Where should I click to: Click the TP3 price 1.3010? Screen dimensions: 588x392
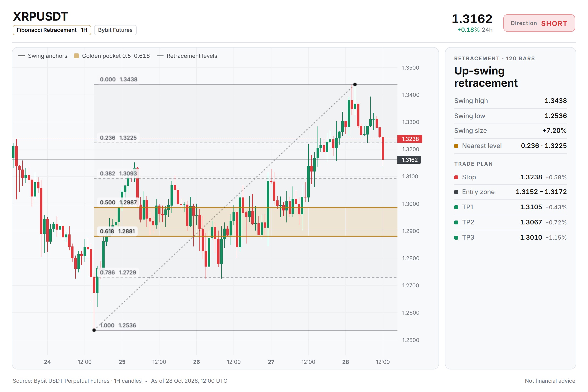(x=531, y=237)
